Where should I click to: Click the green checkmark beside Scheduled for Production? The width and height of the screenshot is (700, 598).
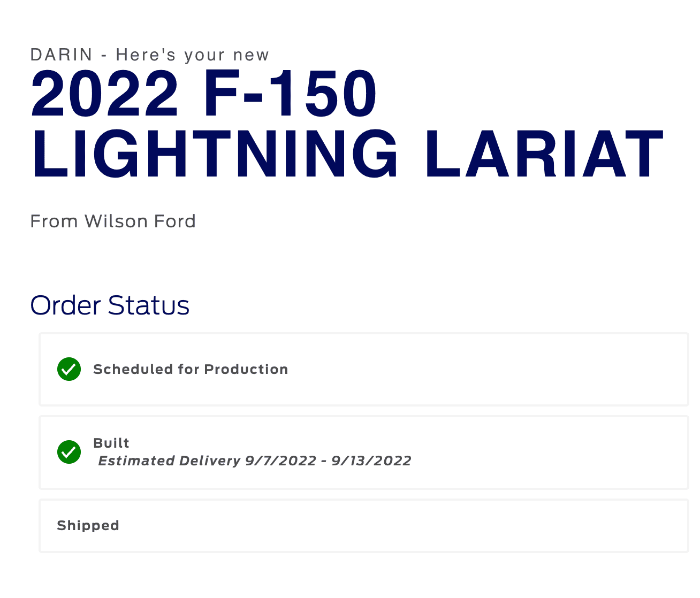coord(69,369)
